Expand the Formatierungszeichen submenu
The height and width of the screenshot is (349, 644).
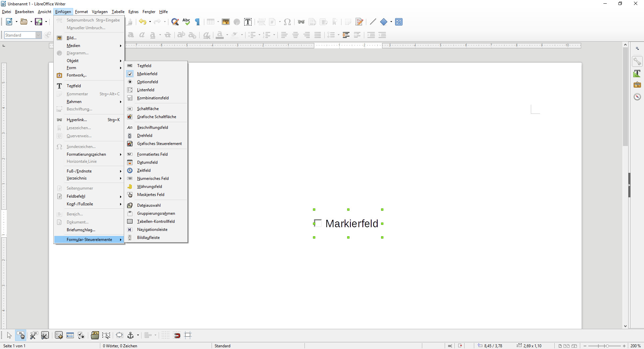[89, 154]
